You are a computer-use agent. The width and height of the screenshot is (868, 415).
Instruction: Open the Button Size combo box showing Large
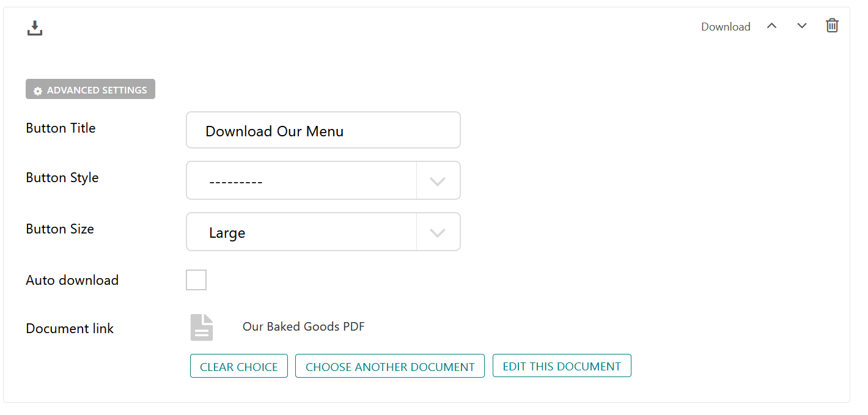[301, 232]
